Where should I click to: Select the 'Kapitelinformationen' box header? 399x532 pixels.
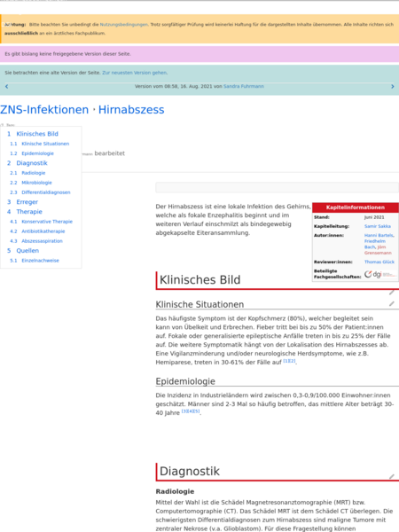pos(356,207)
